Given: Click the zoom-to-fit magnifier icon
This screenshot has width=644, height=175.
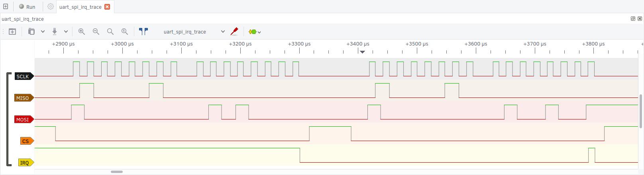Looking at the screenshot, I should coord(110,32).
